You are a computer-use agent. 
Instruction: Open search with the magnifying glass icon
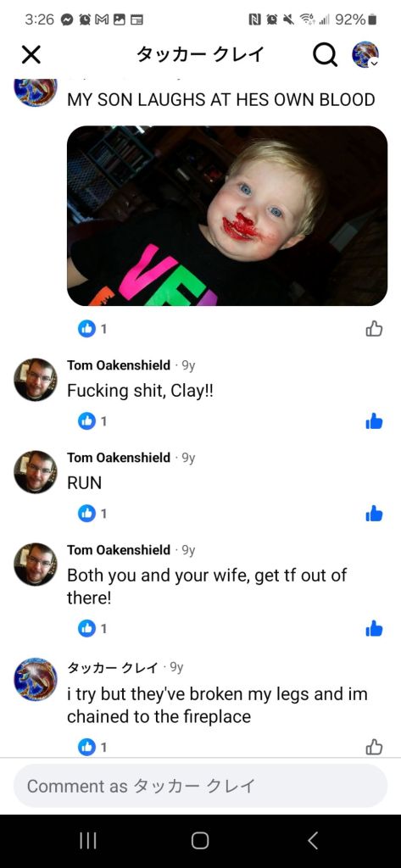[325, 54]
